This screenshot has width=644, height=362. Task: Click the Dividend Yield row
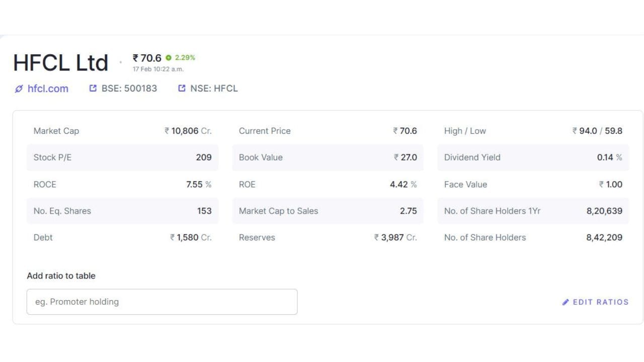(533, 157)
